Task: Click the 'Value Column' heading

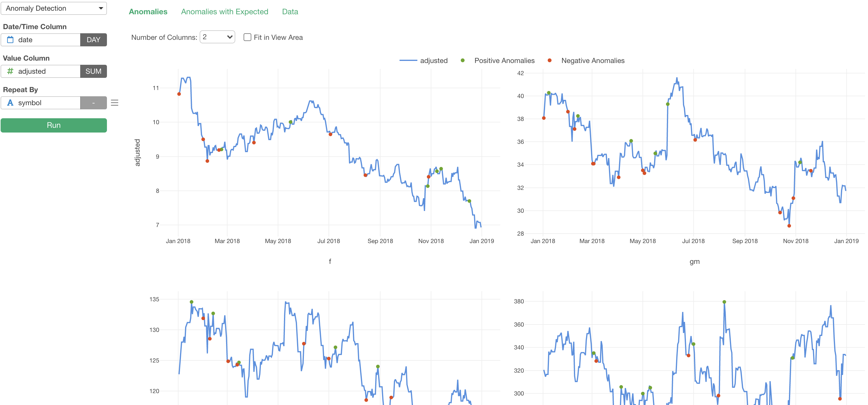Action: (x=26, y=58)
